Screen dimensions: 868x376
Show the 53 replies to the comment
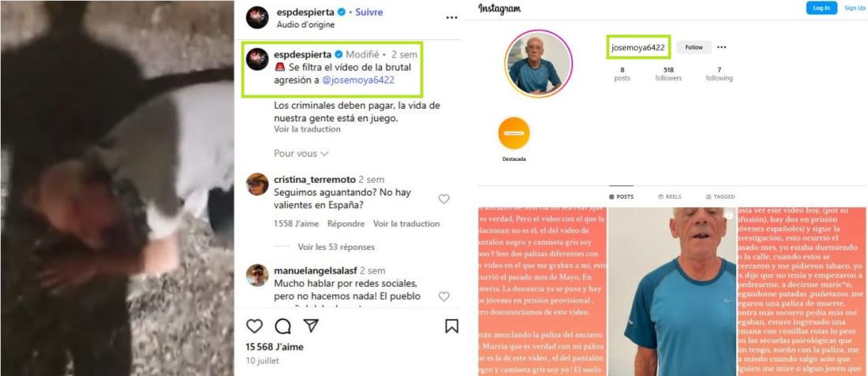336,247
